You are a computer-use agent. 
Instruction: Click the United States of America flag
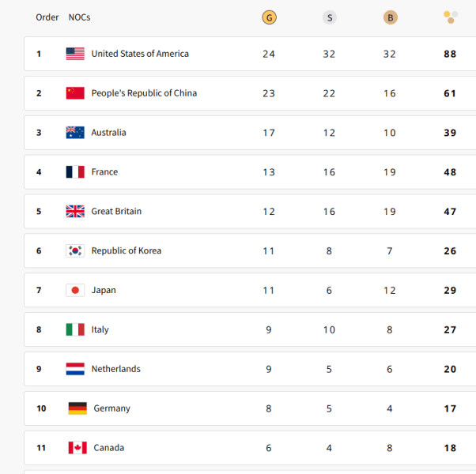coord(75,54)
